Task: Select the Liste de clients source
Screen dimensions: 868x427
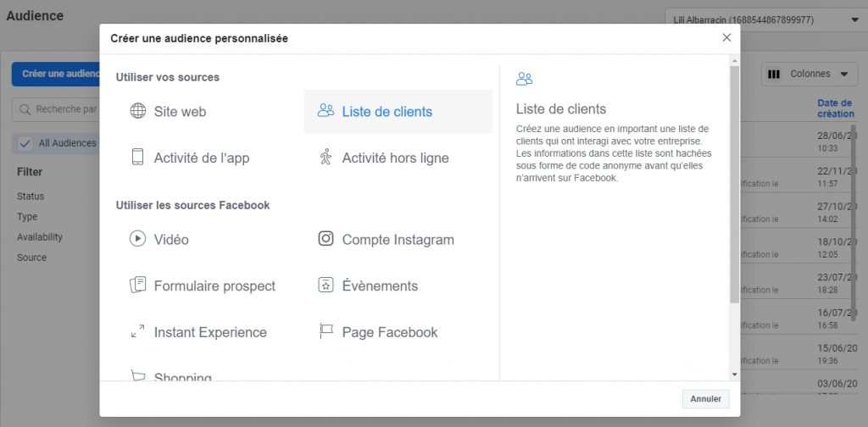Action: tap(398, 112)
